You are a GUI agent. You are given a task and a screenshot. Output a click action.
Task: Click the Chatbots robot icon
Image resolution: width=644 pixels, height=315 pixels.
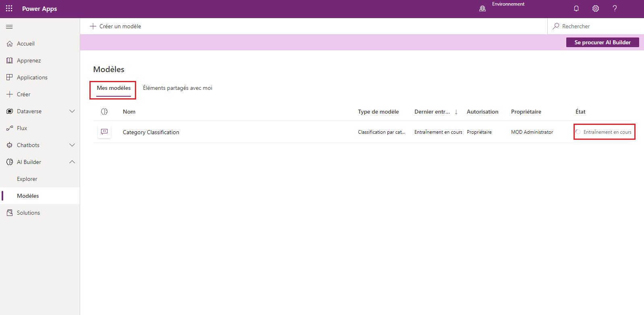10,145
